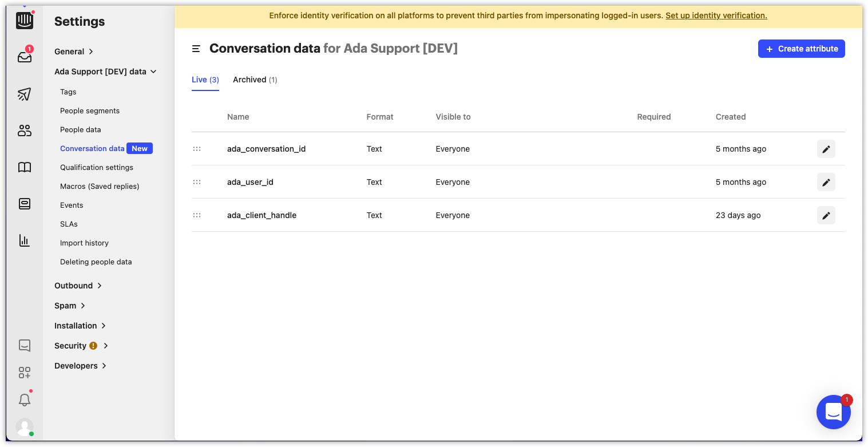
Task: Select the Reports bar chart icon
Action: coord(25,240)
